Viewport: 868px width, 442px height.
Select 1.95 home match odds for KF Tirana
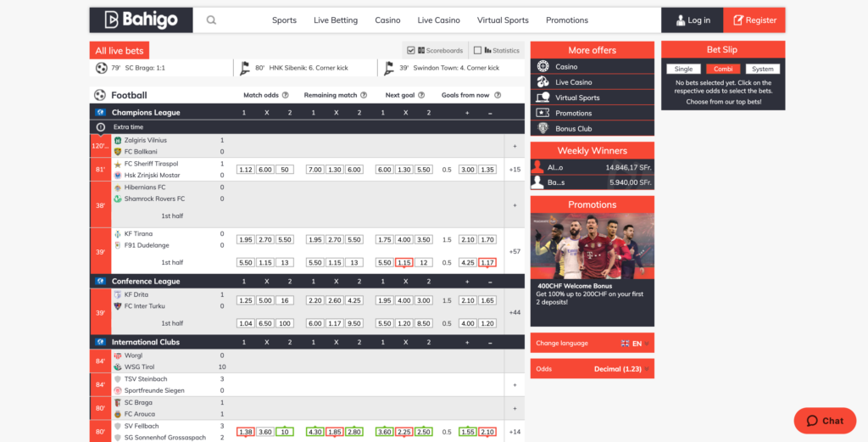pyautogui.click(x=245, y=240)
